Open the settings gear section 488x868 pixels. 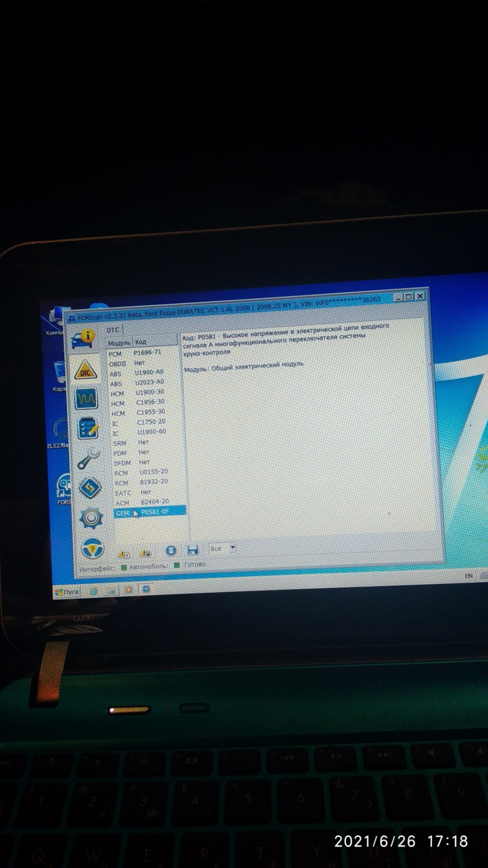[91, 518]
